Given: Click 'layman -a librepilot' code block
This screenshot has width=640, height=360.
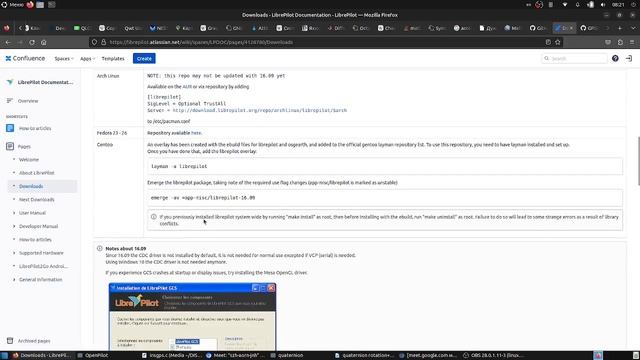Looking at the screenshot, I should 385,166.
